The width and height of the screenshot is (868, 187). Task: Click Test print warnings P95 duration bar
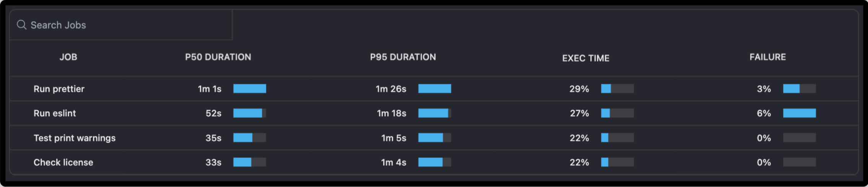click(x=434, y=138)
